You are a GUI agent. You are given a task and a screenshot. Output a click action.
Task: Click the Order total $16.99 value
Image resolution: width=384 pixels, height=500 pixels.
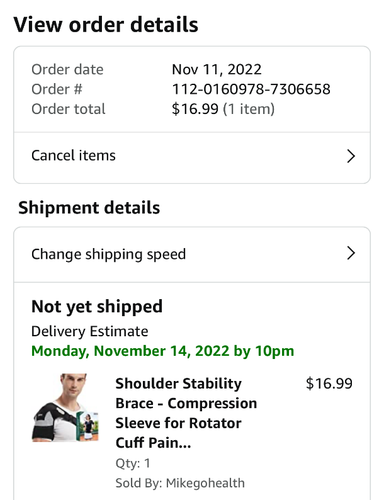[195, 109]
